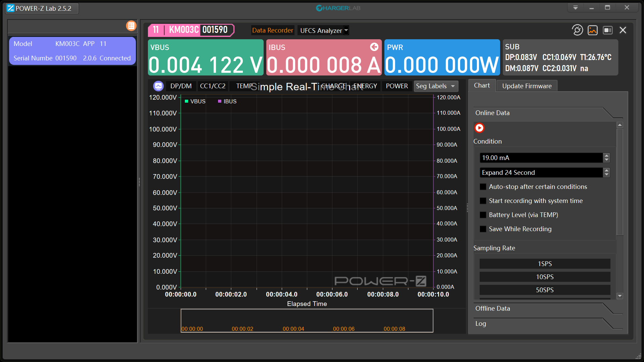
Task: Select the KM003C device entry in sidebar
Action: coord(72,51)
